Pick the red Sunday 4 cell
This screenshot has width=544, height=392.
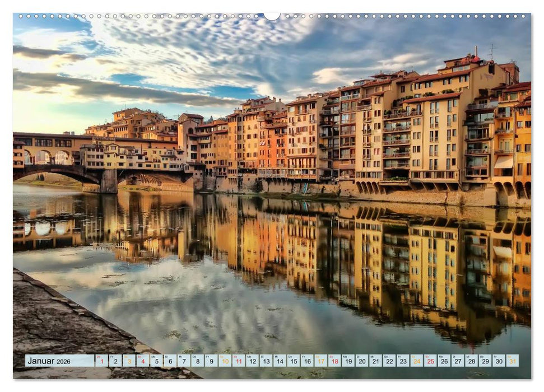point(143,361)
